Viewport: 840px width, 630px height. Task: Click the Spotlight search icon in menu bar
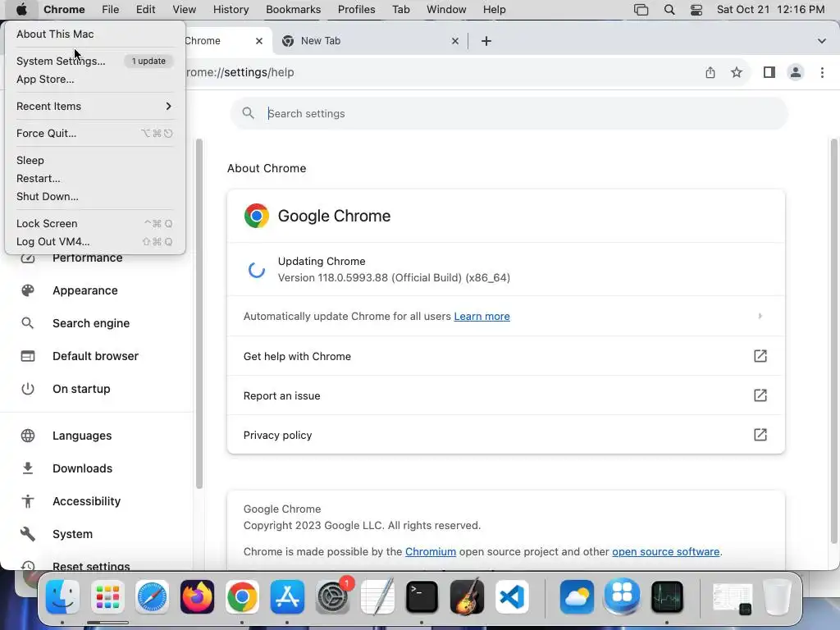(669, 9)
